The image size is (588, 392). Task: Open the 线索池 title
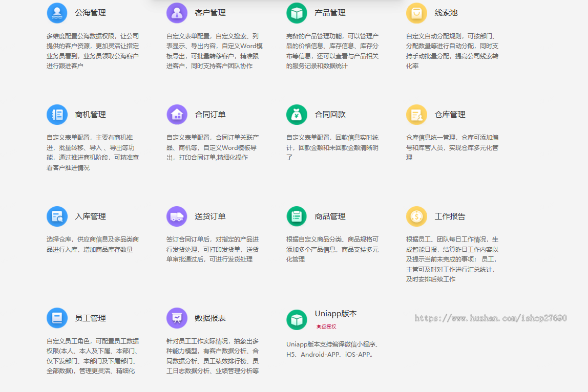446,13
